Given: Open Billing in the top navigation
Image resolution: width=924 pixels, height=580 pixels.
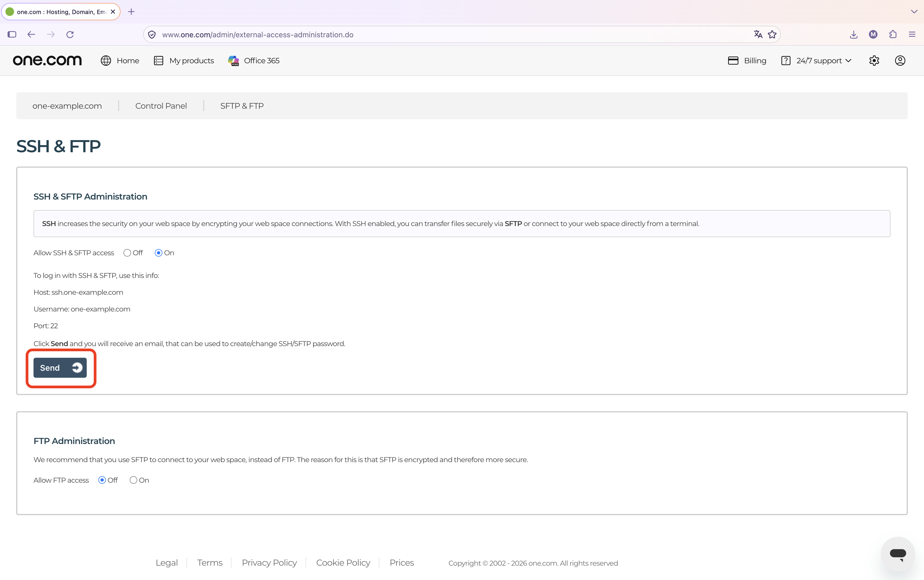Looking at the screenshot, I should 747,61.
